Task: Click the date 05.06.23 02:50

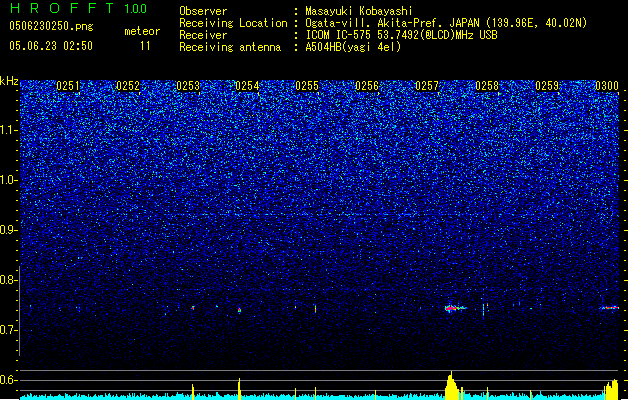Action: 51,46
